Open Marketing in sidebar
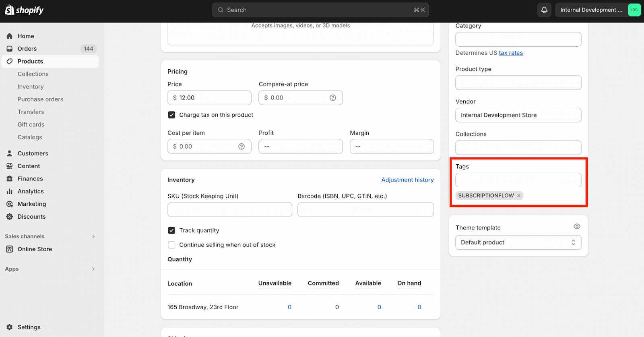 pos(32,204)
